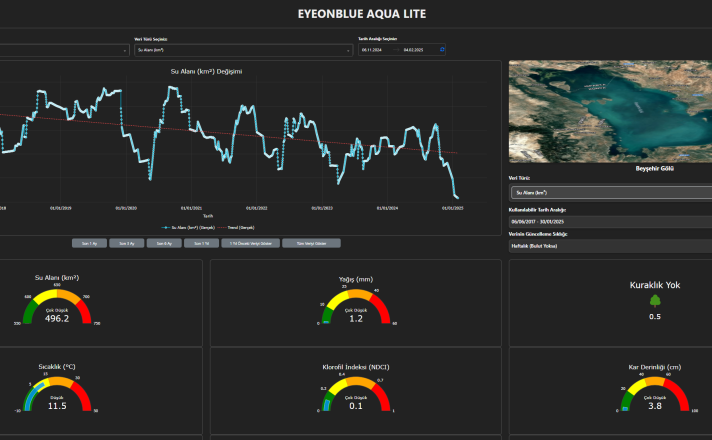Click the 496.2 water area value
Viewport: 712px width, 440px height.
tap(57, 318)
